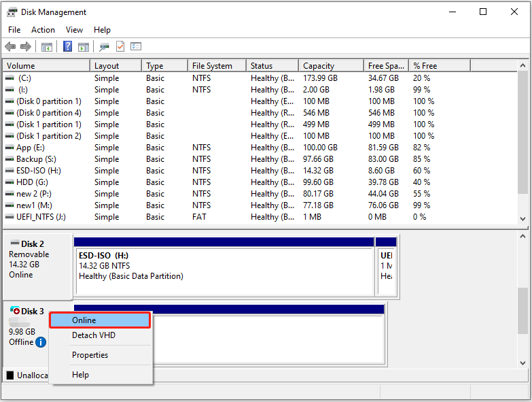Click the 173.99 GB capacity cell
This screenshot has width=532, height=402.
(320, 78)
